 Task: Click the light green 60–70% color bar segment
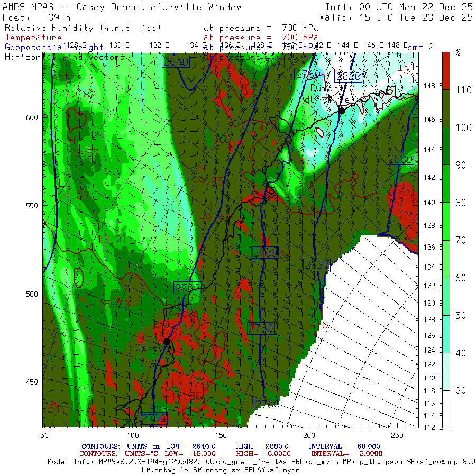click(446, 259)
